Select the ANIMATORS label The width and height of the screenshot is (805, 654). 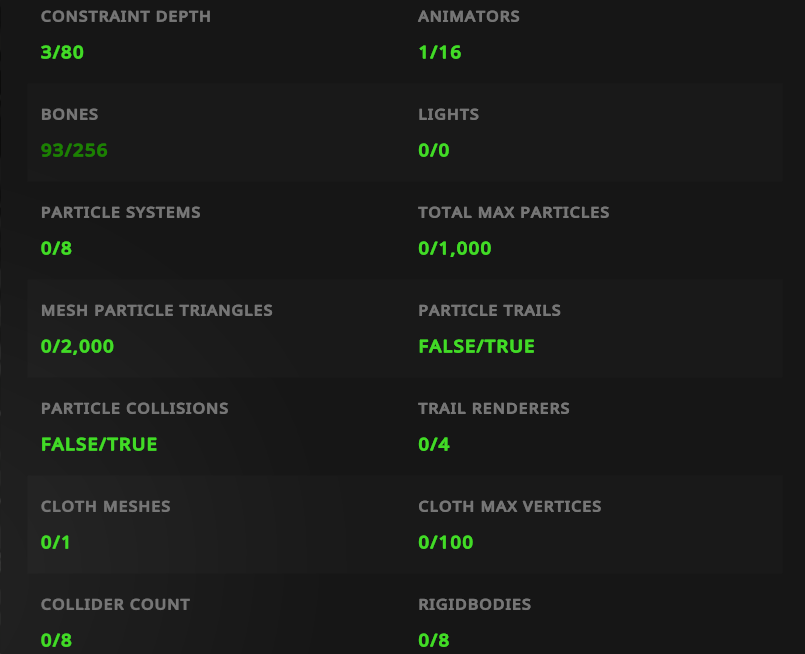469,16
